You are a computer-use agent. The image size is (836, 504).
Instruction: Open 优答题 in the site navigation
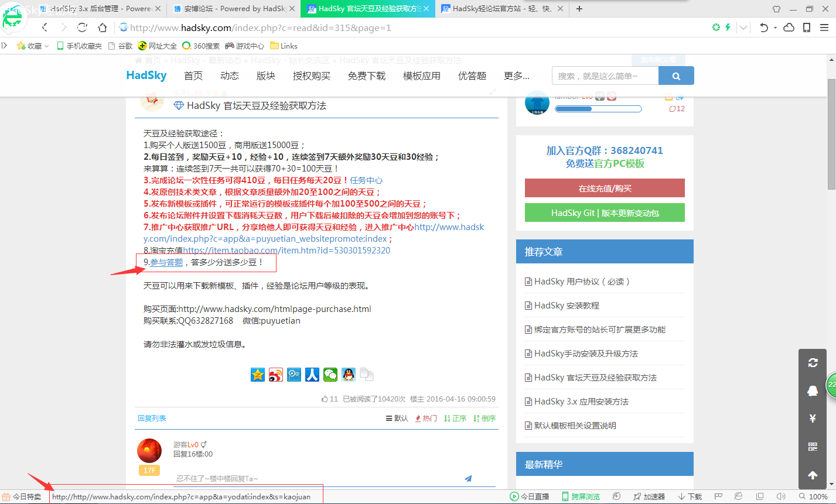tap(472, 76)
